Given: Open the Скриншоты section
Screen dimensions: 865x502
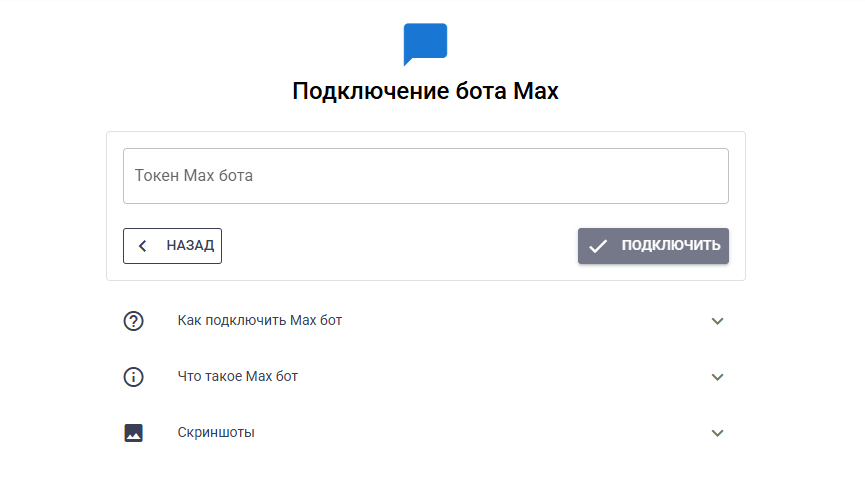Looking at the screenshot, I should pyautogui.click(x=426, y=433).
